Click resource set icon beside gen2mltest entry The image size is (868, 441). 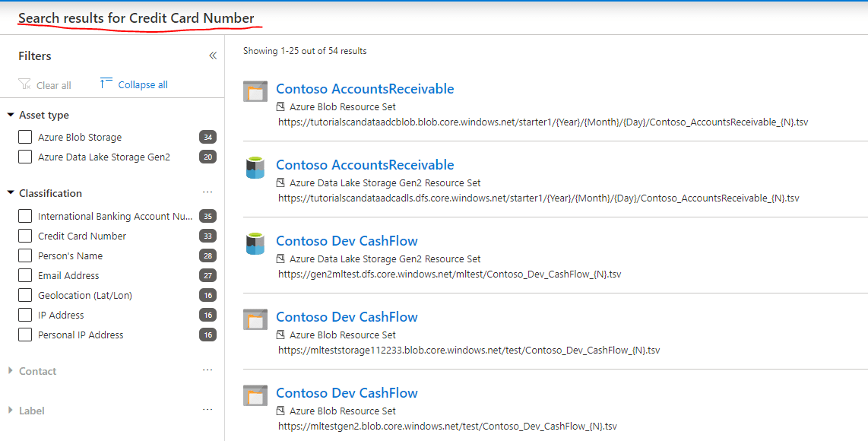[x=280, y=259]
